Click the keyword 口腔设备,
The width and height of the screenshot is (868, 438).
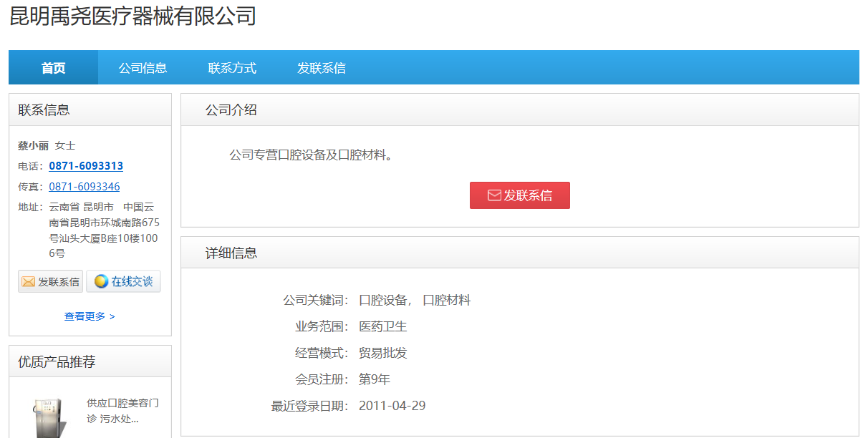tap(385, 301)
